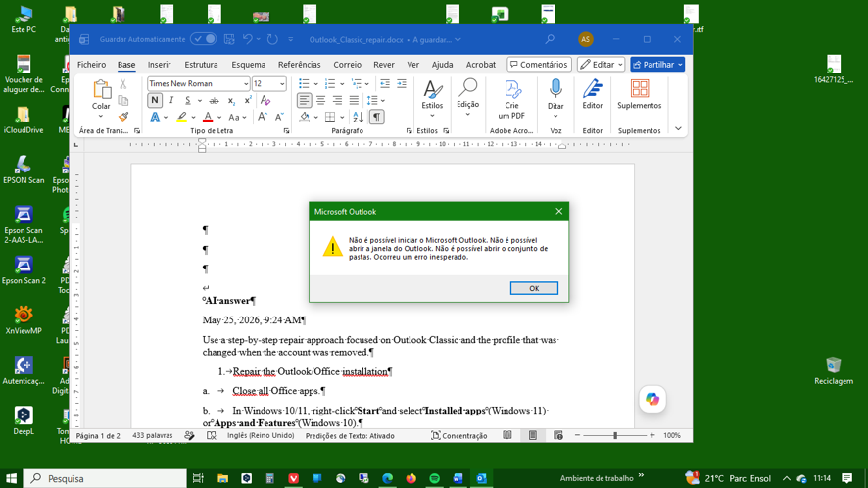The width and height of the screenshot is (868, 488).
Task: Apply underline (S) formatting
Action: tap(188, 100)
